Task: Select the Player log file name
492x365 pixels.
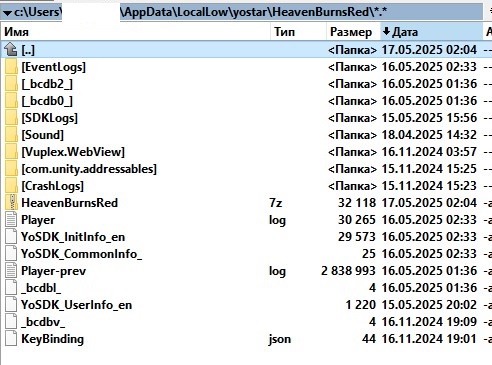Action: [38, 220]
